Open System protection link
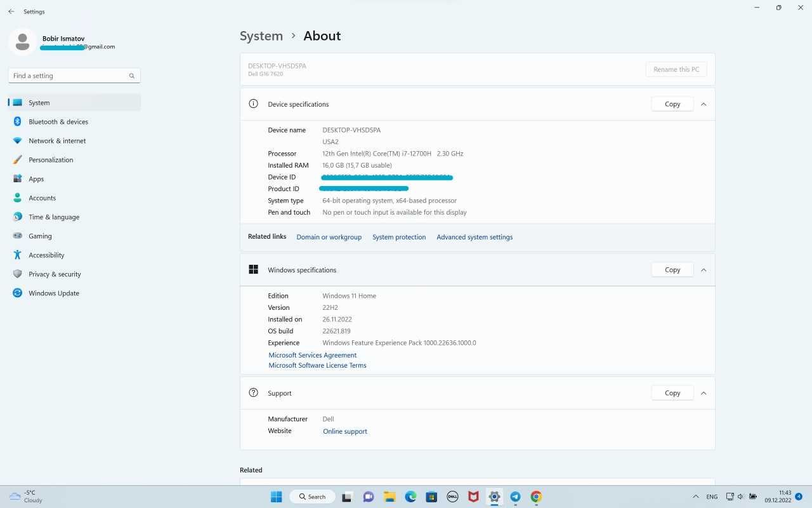Image resolution: width=812 pixels, height=508 pixels. pyautogui.click(x=399, y=237)
